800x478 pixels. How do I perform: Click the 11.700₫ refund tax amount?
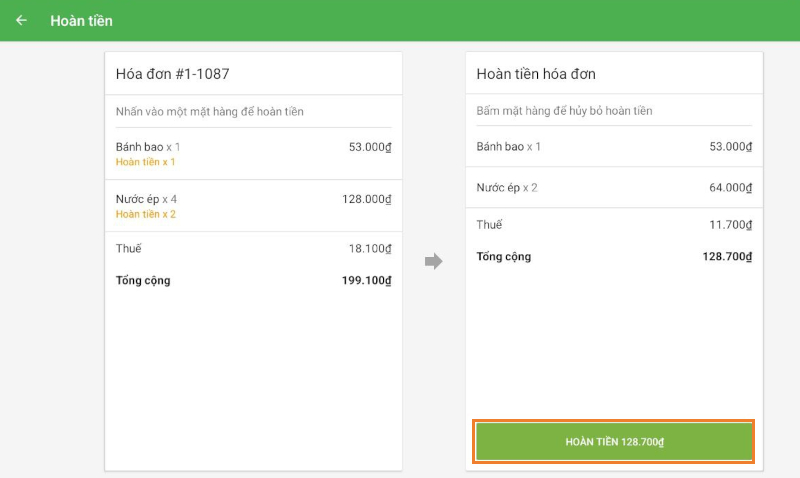point(730,225)
